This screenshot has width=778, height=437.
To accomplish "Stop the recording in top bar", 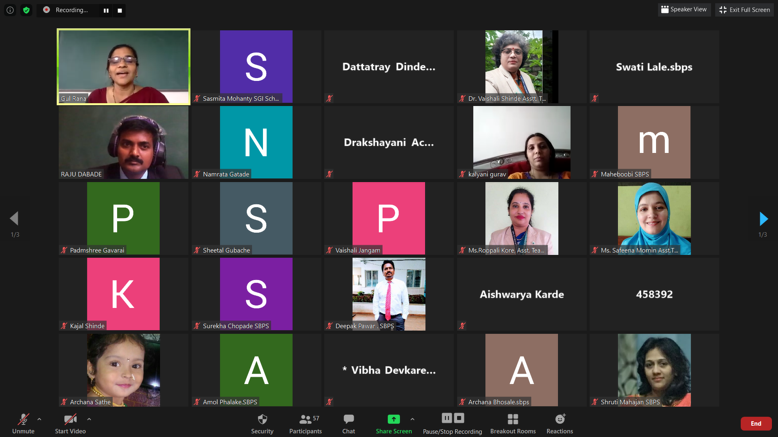I will click(x=120, y=10).
